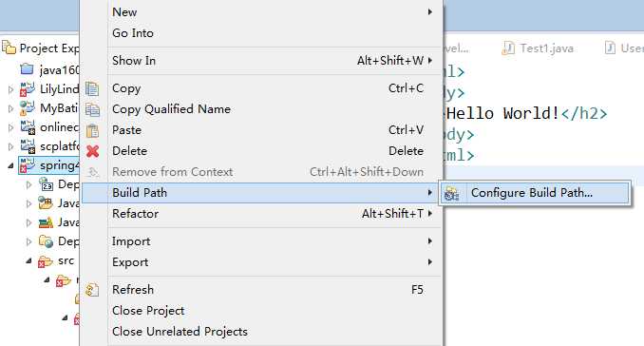The height and width of the screenshot is (346, 644).
Task: Select Copy in the context menu
Action: coord(261,88)
